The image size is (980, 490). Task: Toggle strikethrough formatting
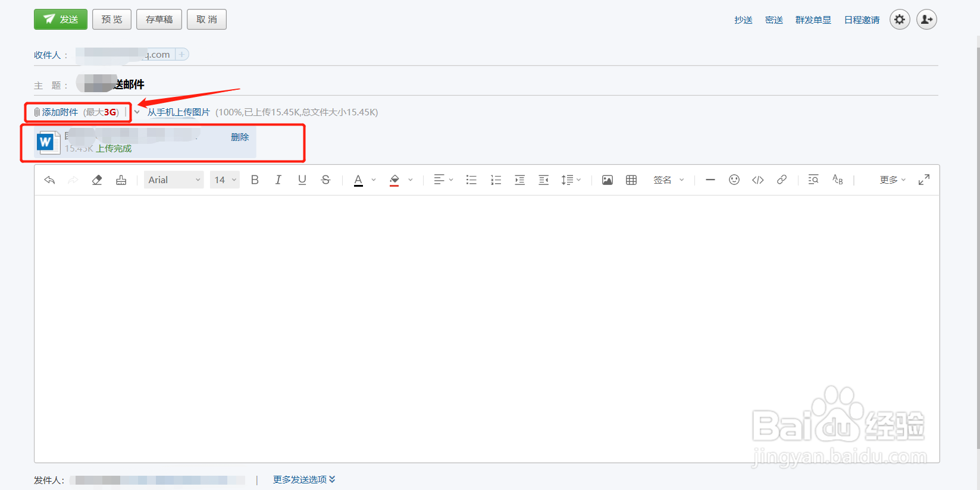coord(325,180)
